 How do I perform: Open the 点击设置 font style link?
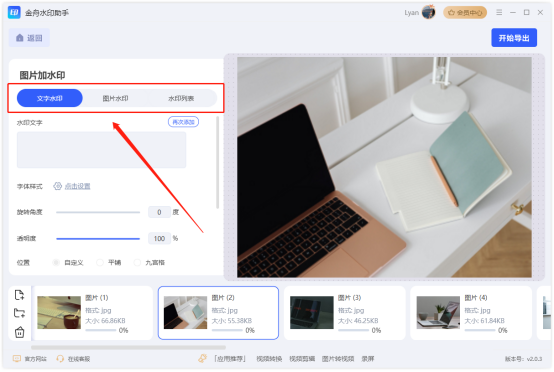point(77,186)
